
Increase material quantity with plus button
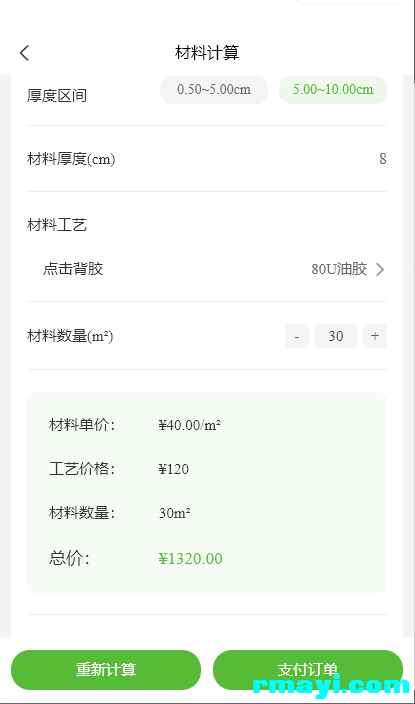coord(375,336)
